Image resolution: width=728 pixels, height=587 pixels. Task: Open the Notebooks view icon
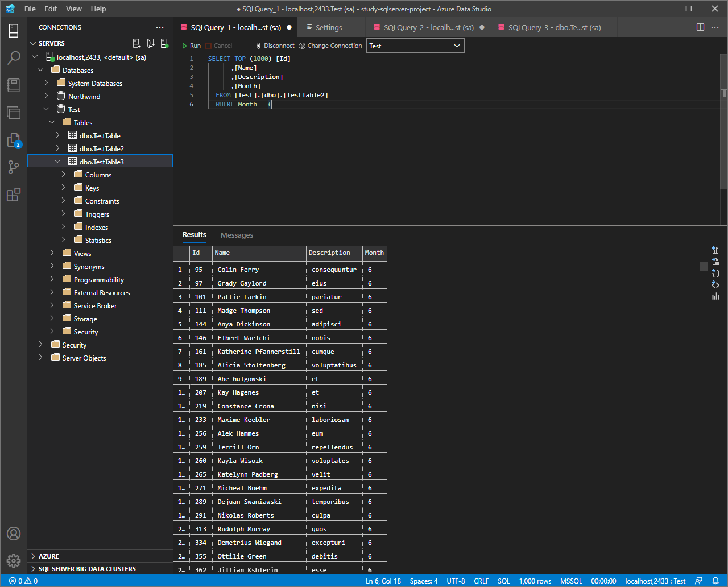(x=14, y=85)
